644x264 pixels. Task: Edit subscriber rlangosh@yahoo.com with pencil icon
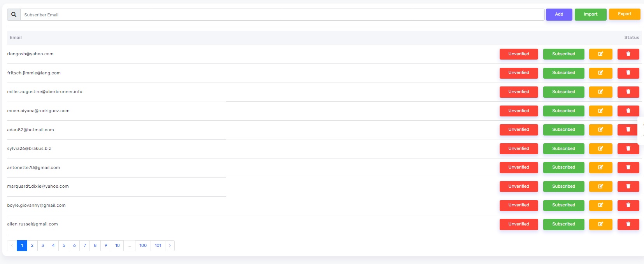point(600,54)
